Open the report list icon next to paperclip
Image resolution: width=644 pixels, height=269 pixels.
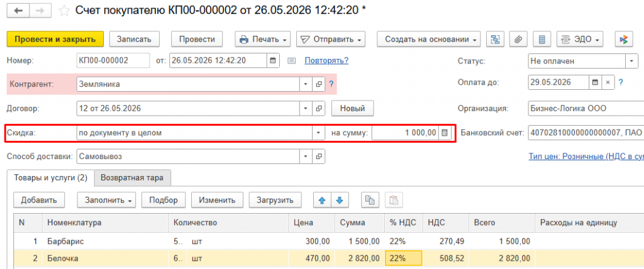point(541,40)
